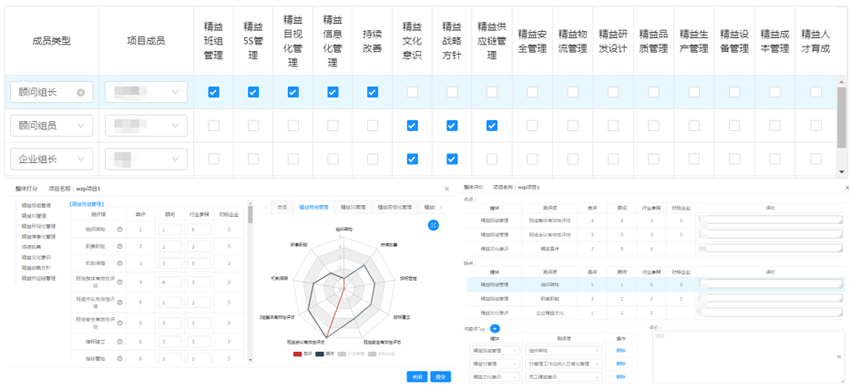The height and width of the screenshot is (387, 850).
Task: Click the info icon in the first 测评项 row
Action: 119,230
